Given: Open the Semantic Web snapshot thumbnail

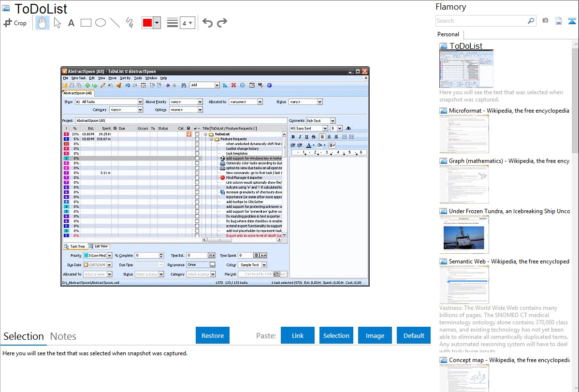Looking at the screenshot, I should 464,284.
